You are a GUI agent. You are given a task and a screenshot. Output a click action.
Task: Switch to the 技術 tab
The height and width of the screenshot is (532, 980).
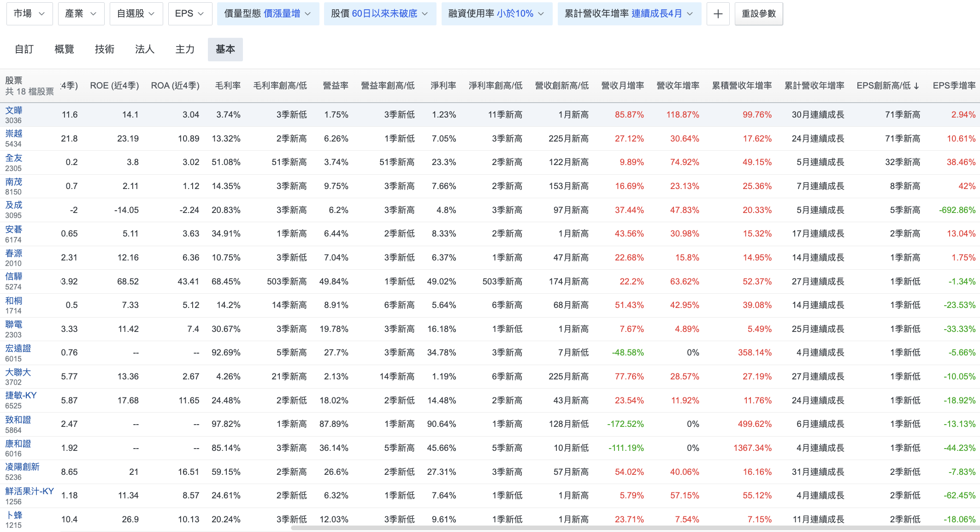pyautogui.click(x=105, y=49)
